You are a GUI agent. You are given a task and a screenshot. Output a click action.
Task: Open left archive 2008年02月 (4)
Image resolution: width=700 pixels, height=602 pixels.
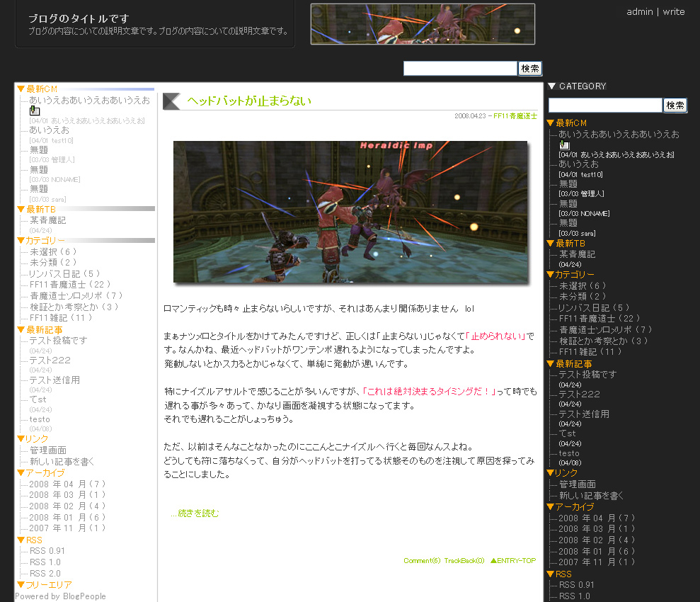(x=67, y=506)
